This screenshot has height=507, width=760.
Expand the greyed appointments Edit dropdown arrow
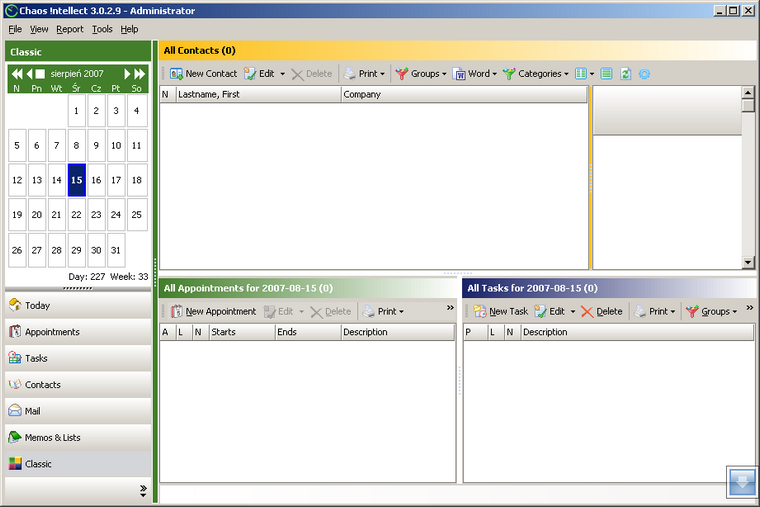tap(301, 311)
